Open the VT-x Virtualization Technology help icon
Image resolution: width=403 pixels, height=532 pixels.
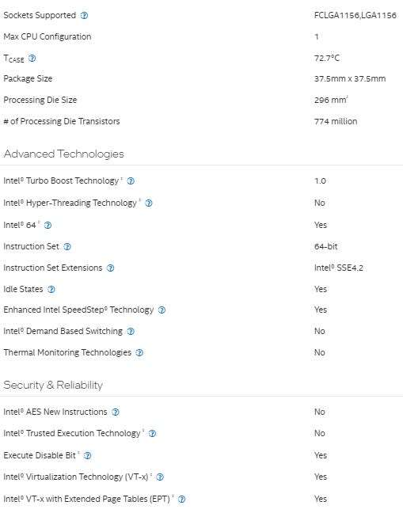click(x=160, y=477)
